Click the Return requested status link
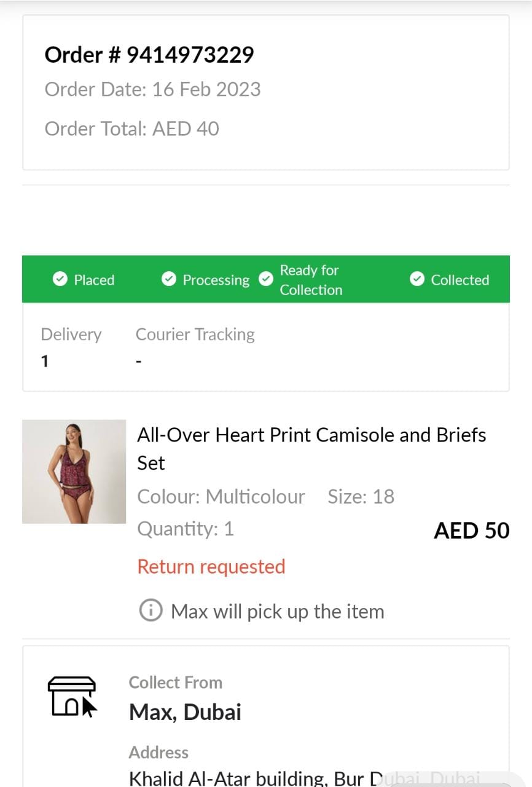This screenshot has height=787, width=532. coord(211,566)
